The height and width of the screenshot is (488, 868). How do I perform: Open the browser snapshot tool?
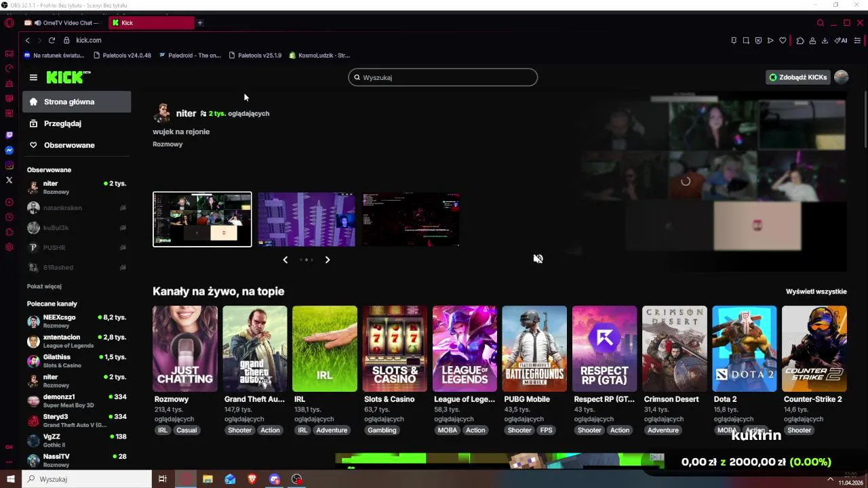pyautogui.click(x=746, y=40)
